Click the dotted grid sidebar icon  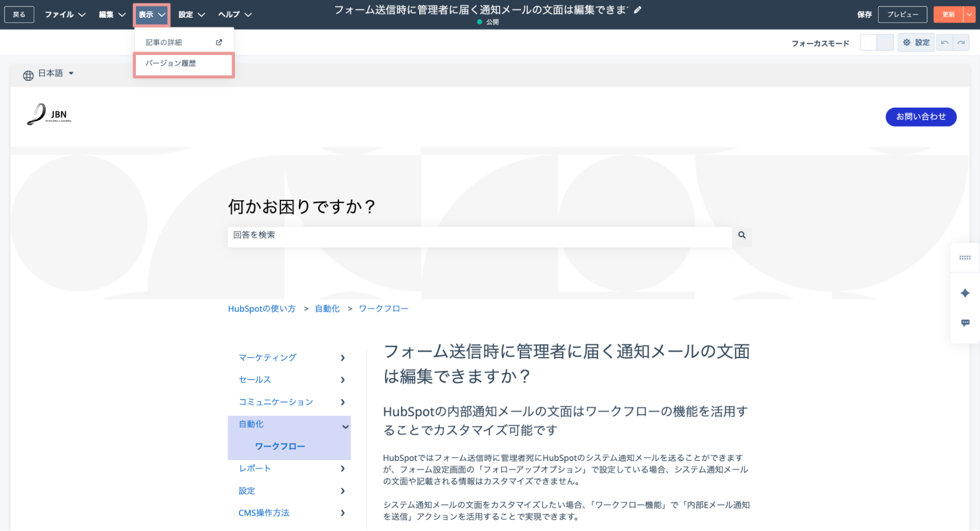click(x=965, y=258)
